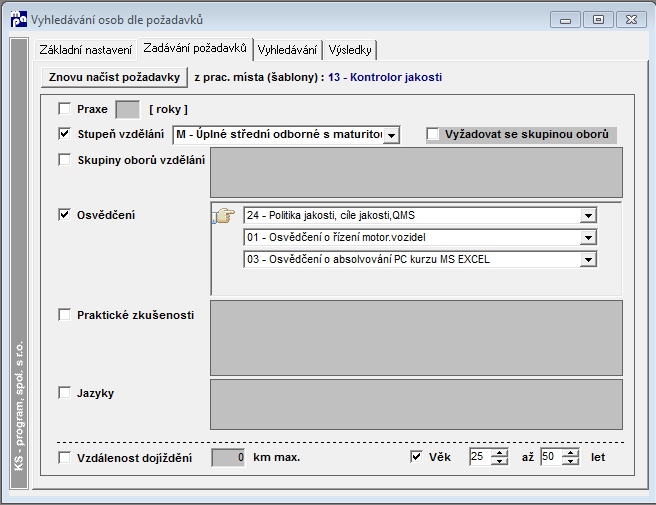Click Znovu načíst požadavky button
This screenshot has width=656, height=505.
click(x=114, y=77)
